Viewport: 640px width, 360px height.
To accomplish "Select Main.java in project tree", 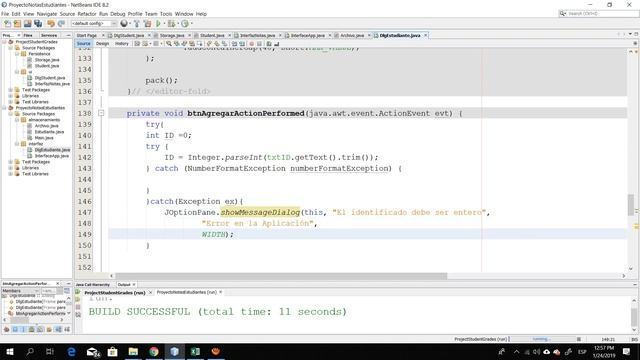I will point(44,138).
